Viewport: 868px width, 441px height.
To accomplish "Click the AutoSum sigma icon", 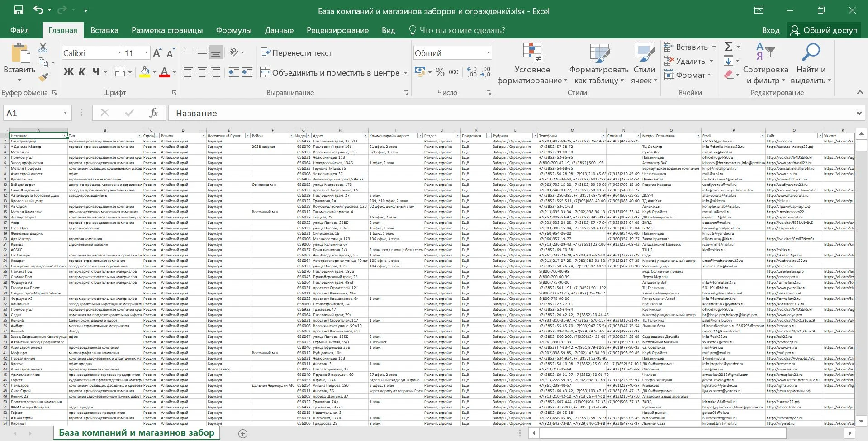I will tap(728, 47).
